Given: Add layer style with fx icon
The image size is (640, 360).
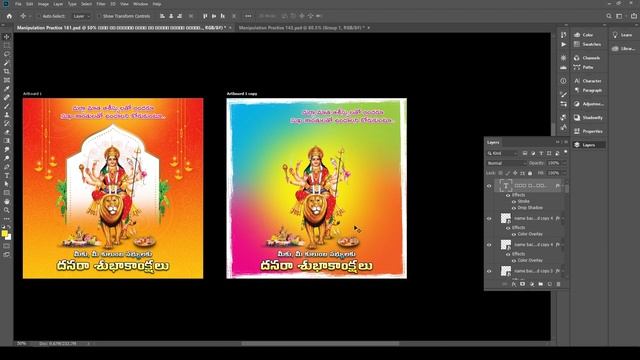Looking at the screenshot, I should [513, 284].
